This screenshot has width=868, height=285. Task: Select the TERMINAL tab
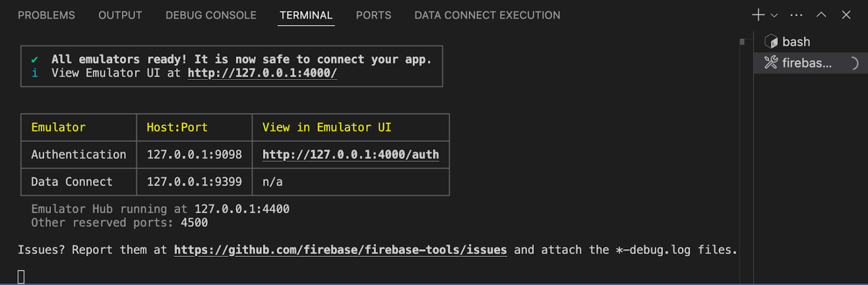pyautogui.click(x=306, y=15)
